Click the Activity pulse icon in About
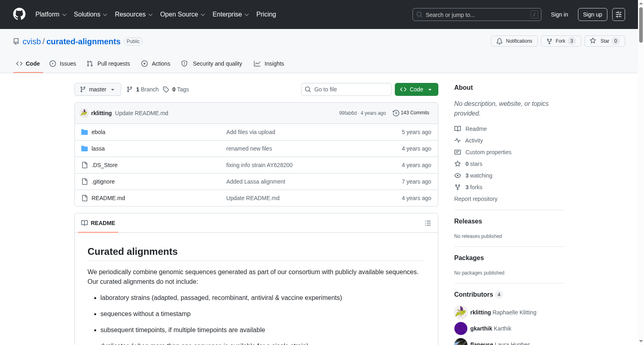The width and height of the screenshot is (644, 345). pos(458,140)
